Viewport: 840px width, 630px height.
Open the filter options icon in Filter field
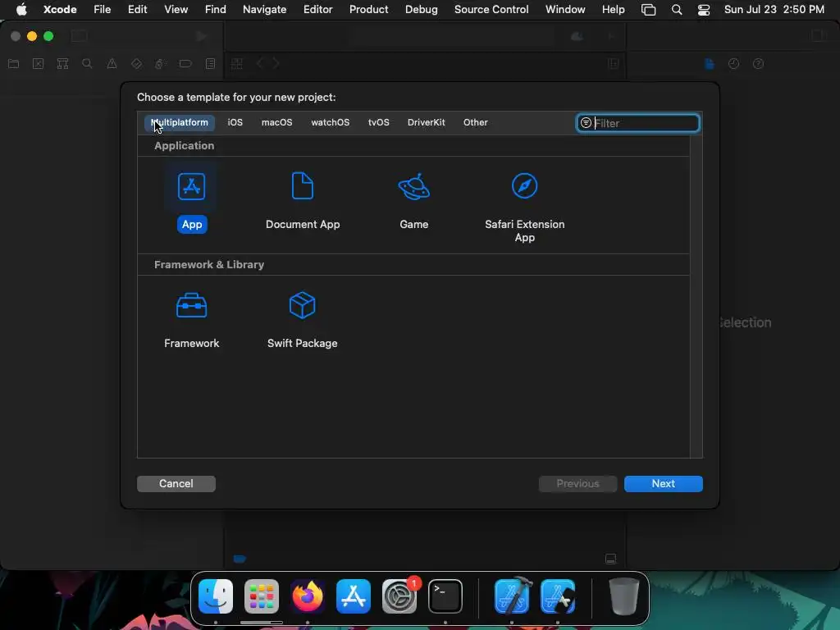586,123
